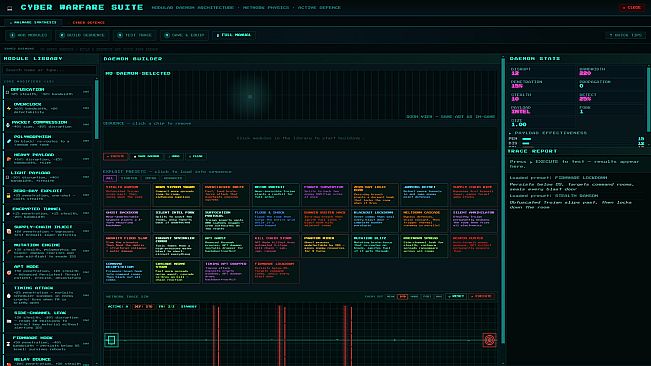Click the APT Mode module icon

[x=9, y=272]
